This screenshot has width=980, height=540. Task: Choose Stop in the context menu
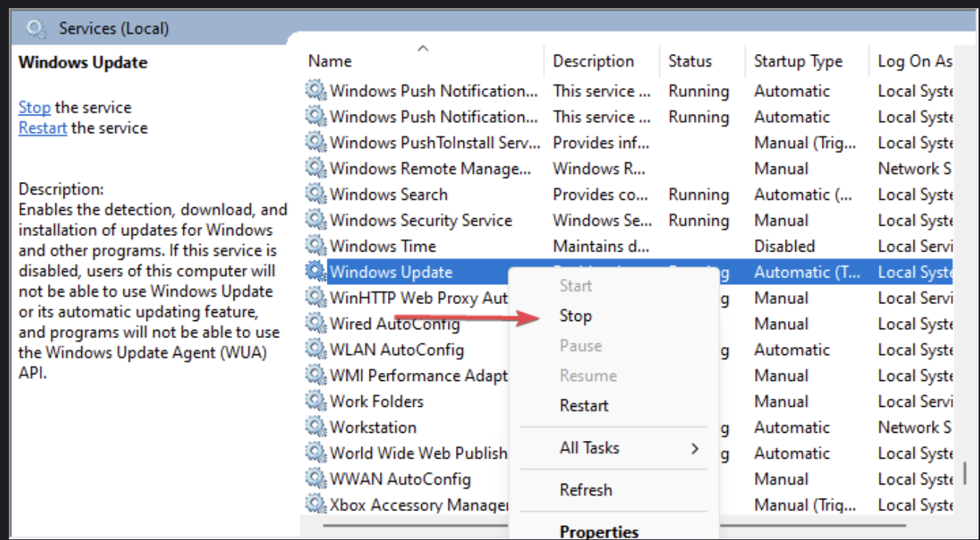click(x=575, y=316)
